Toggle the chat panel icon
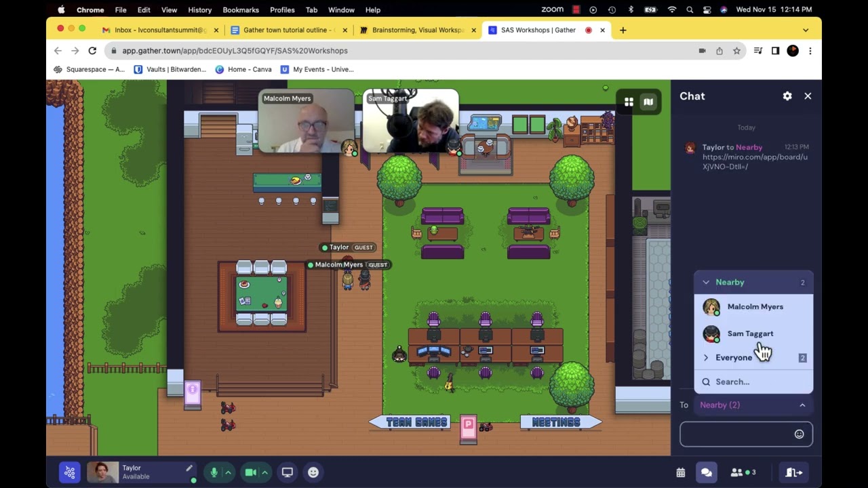The height and width of the screenshot is (488, 868). coord(707,472)
